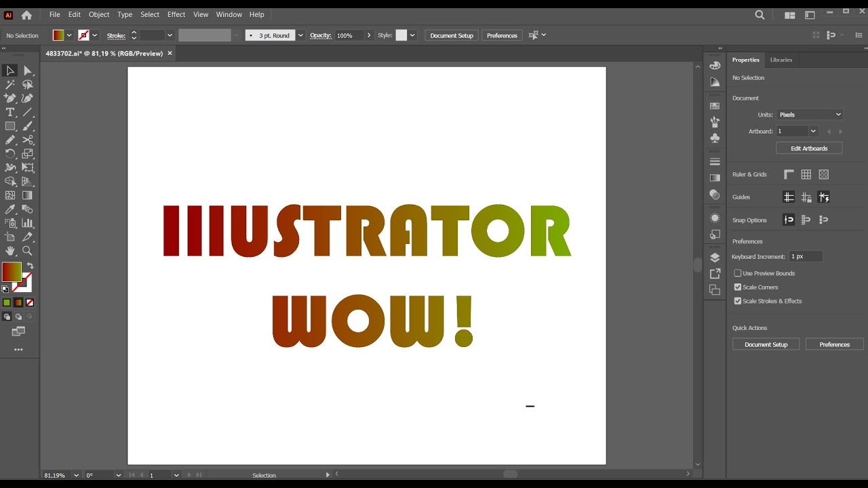The height and width of the screenshot is (488, 868).
Task: Select the Zoom tool magnifier
Action: pyautogui.click(x=28, y=251)
